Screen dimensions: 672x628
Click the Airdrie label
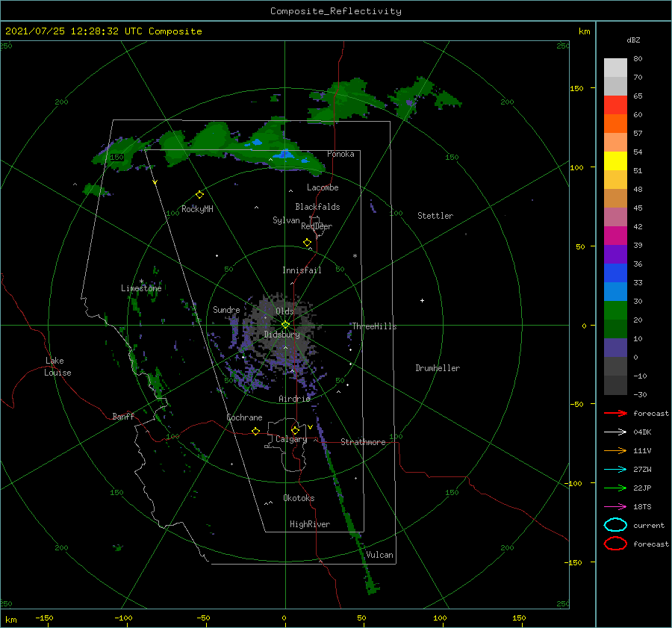(294, 399)
